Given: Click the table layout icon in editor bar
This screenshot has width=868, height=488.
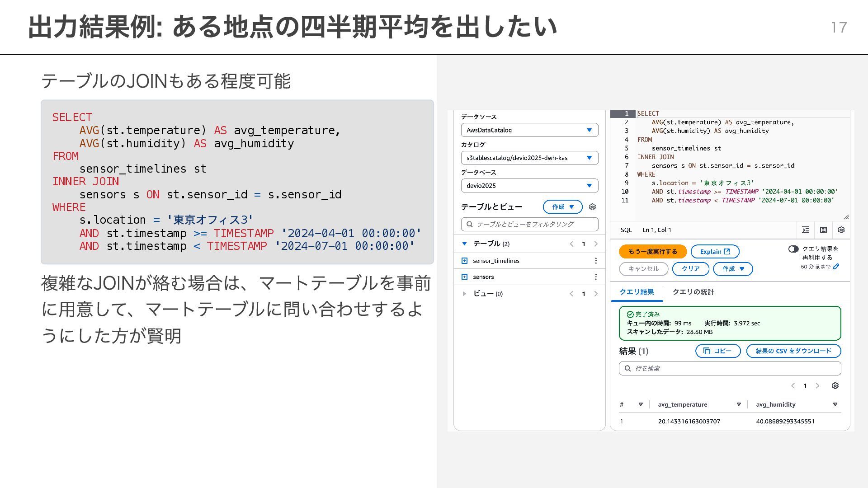Looking at the screenshot, I should coord(823,230).
